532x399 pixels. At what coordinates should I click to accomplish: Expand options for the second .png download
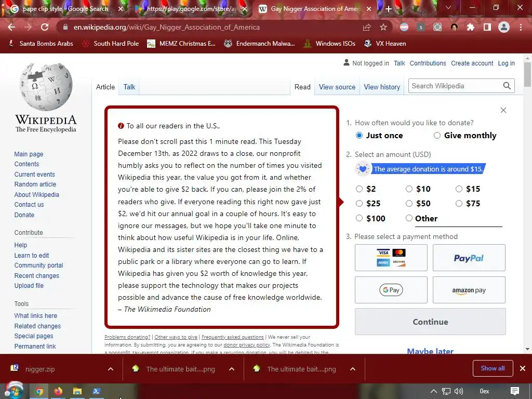pos(353,369)
